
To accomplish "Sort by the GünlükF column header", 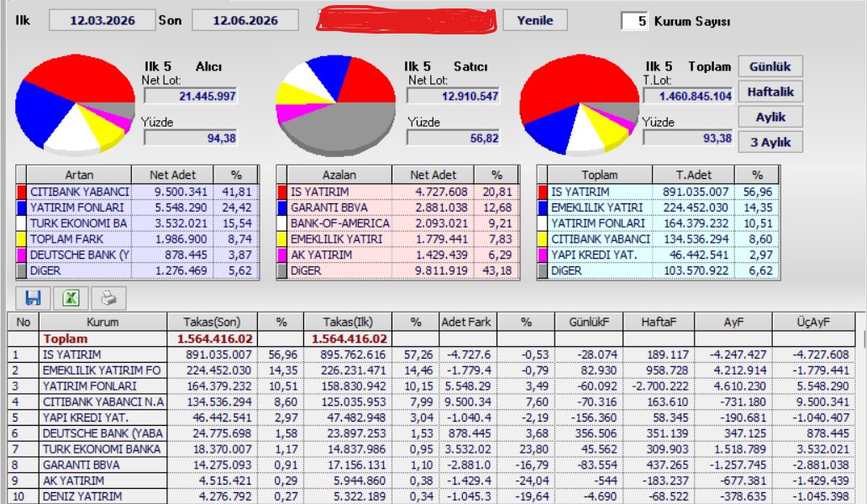I will point(589,323).
